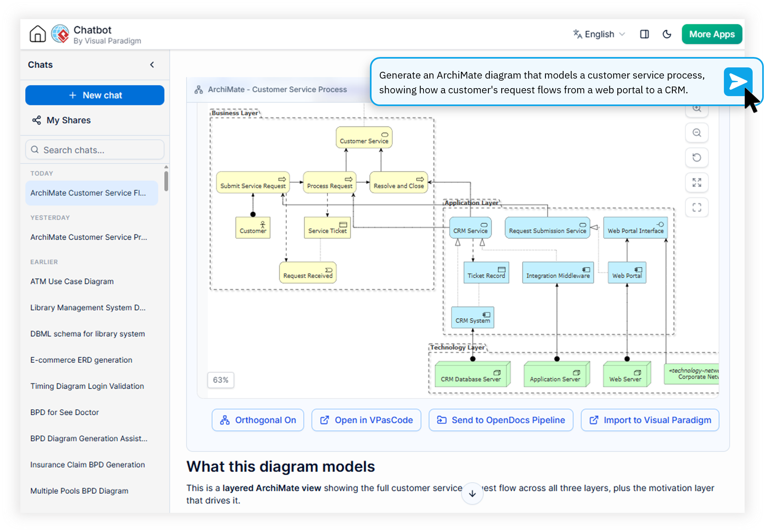
Task: Open More Apps
Action: pyautogui.click(x=712, y=34)
